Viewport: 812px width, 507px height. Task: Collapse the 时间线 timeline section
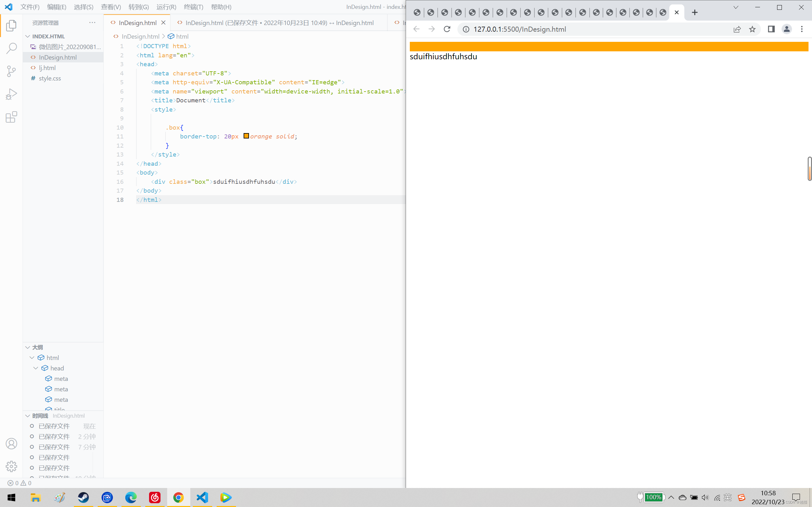[28, 415]
